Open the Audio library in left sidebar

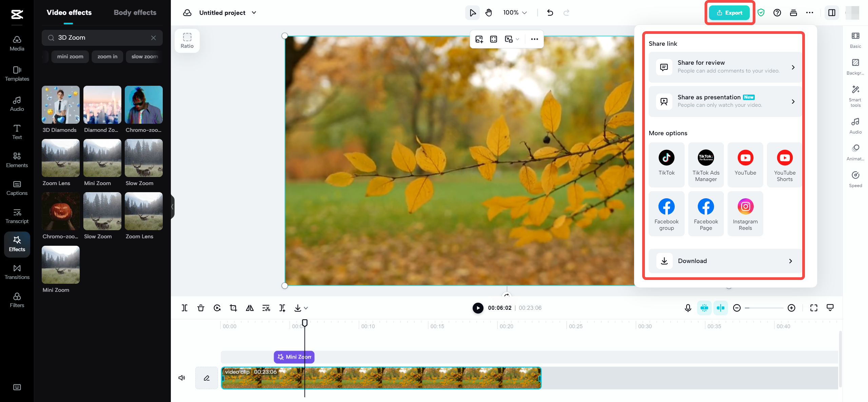[x=17, y=104]
